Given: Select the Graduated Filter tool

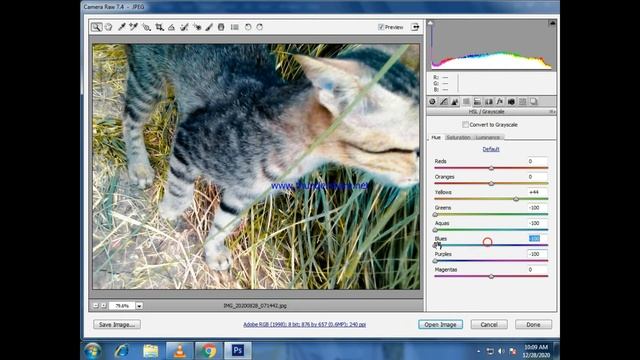Looking at the screenshot, I should pyautogui.click(x=221, y=27).
